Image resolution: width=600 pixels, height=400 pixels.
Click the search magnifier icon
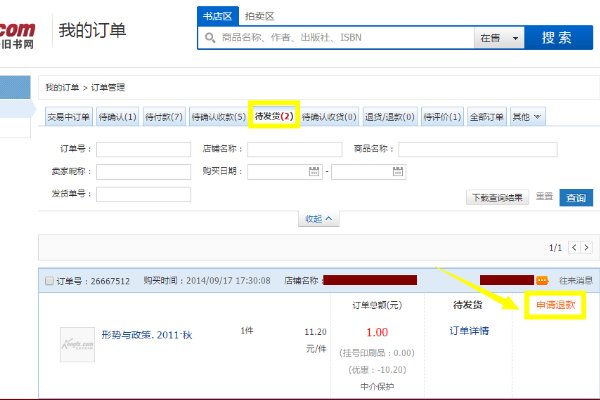pos(210,38)
